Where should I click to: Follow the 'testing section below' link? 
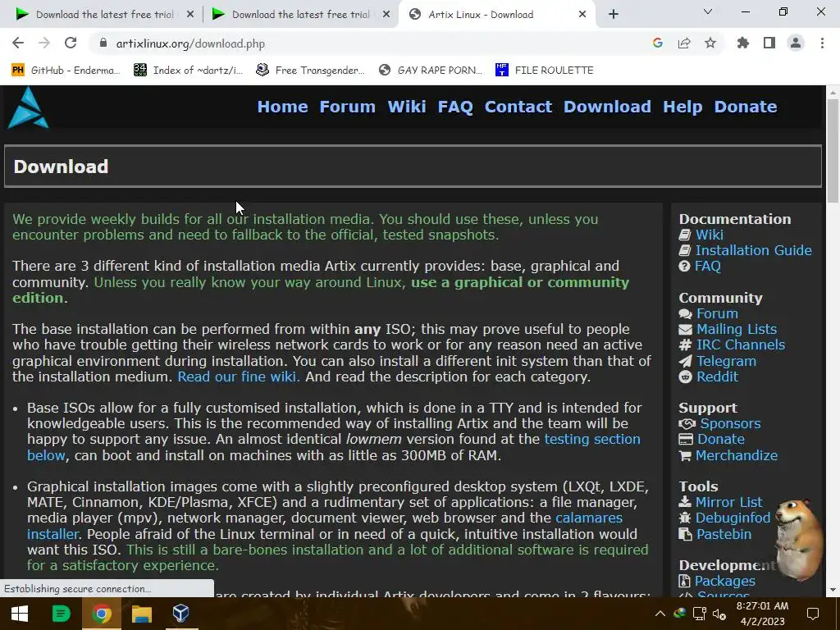(x=592, y=440)
